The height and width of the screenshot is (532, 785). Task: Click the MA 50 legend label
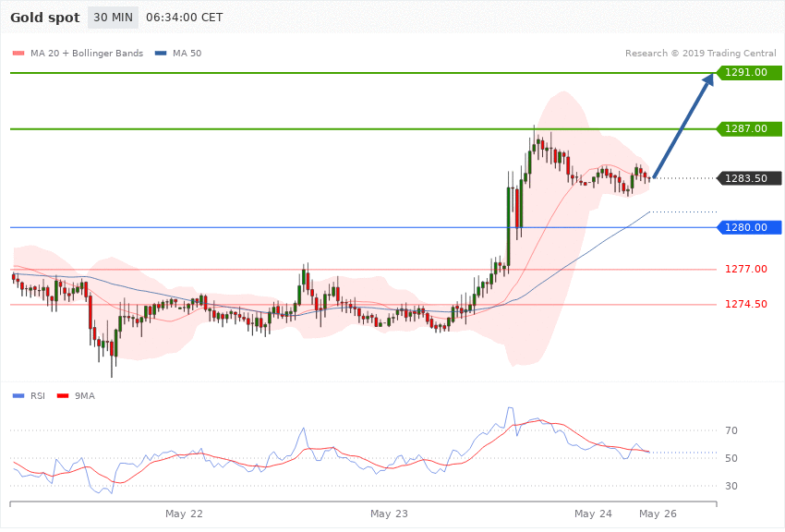pyautogui.click(x=187, y=53)
